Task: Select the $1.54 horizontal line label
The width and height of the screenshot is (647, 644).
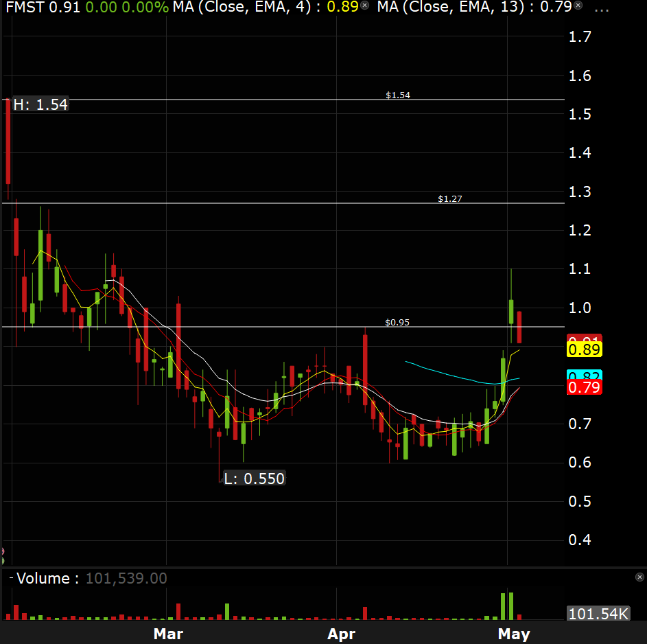Action: point(397,95)
